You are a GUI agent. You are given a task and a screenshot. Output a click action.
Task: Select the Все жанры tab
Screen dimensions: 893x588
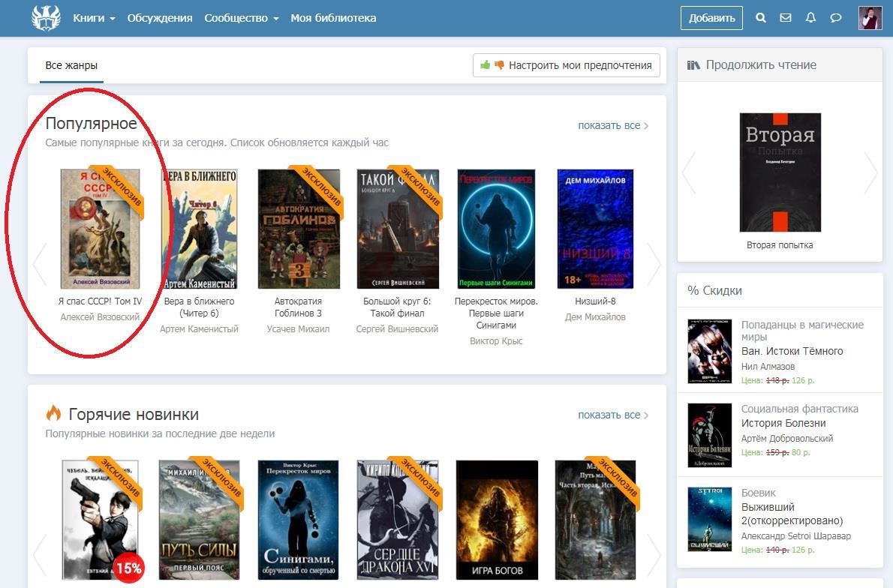coord(71,65)
